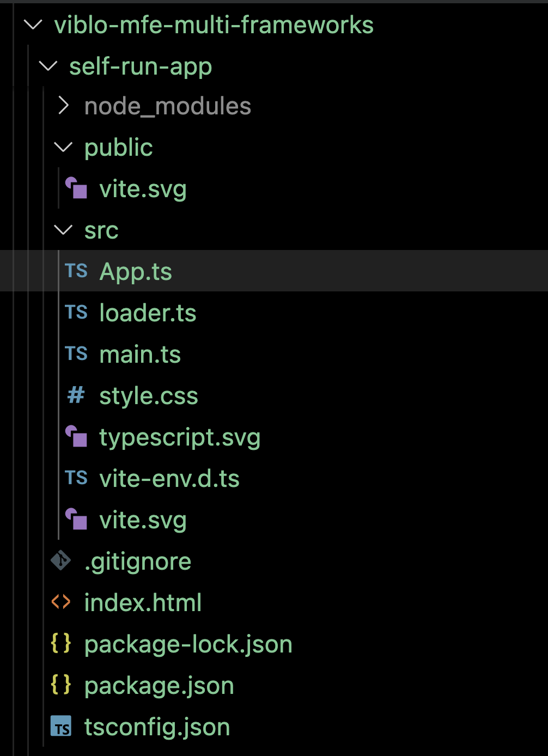Open the index.html file
Screen dimensions: 548x756
(x=143, y=603)
